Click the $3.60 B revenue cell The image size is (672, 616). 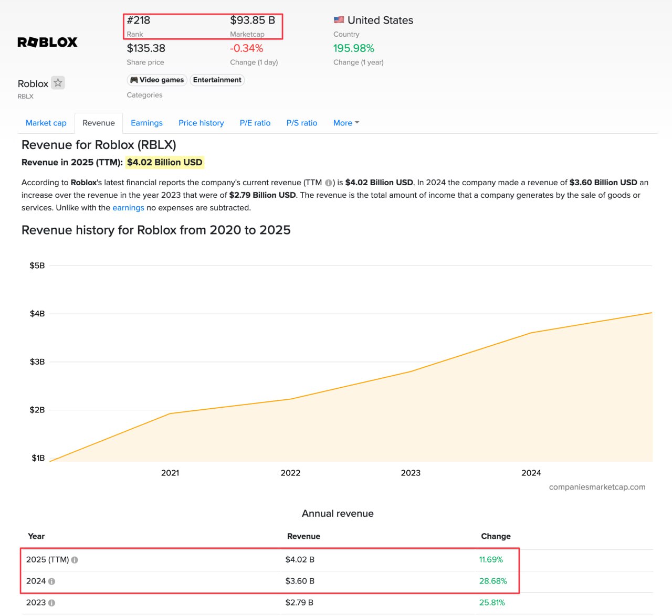coord(300,581)
